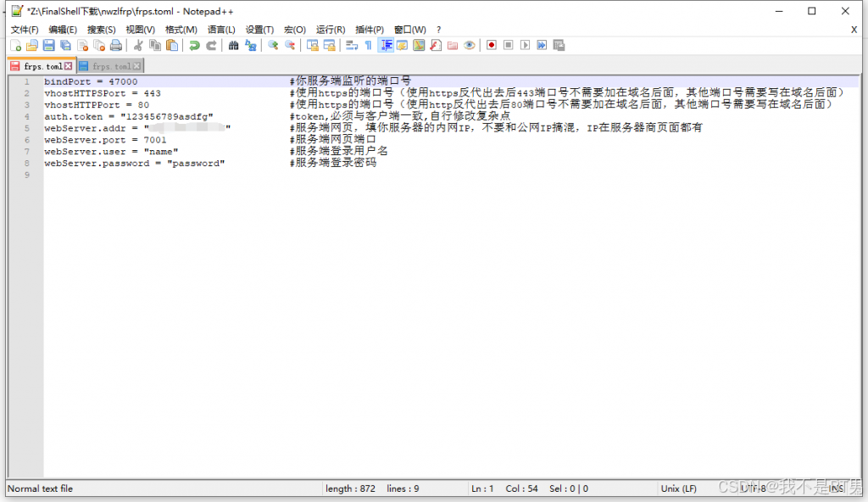Open the ? help menu
The image size is (868, 502).
(x=438, y=30)
